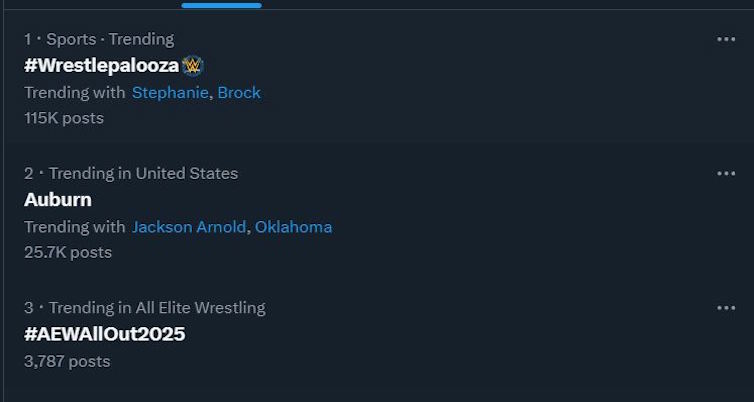The image size is (754, 402).
Task: Click the 3,787 posts count
Action: tap(67, 361)
